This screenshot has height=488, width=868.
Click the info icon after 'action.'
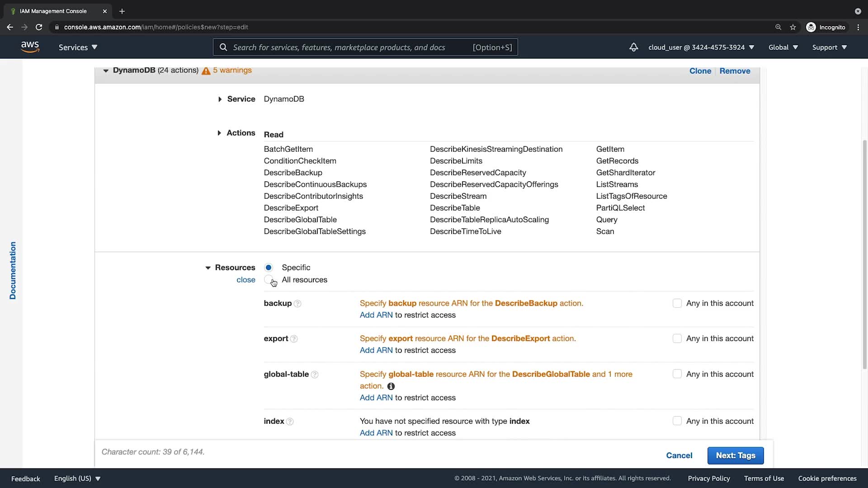pyautogui.click(x=391, y=386)
